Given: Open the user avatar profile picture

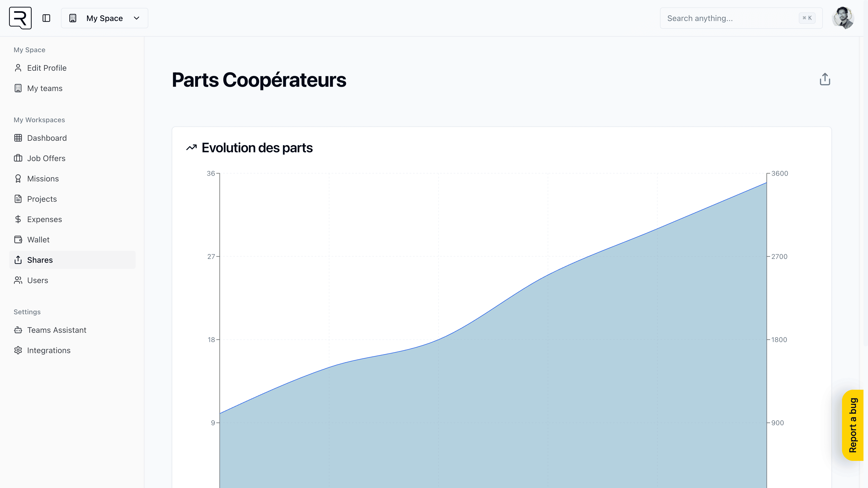Looking at the screenshot, I should click(x=843, y=18).
